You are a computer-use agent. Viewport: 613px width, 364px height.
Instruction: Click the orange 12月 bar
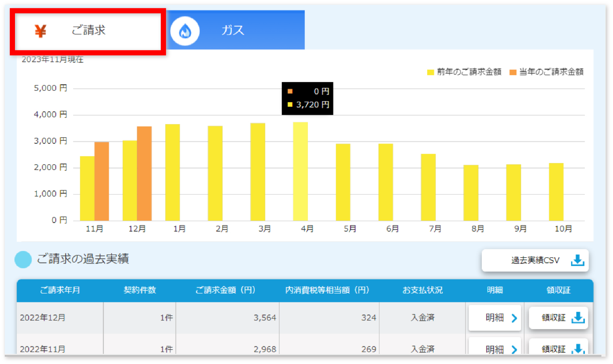[x=144, y=174]
